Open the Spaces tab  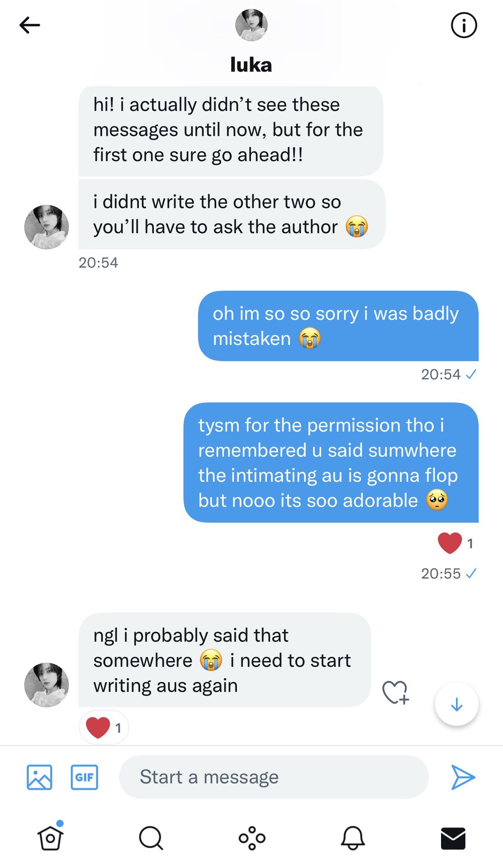point(252,838)
